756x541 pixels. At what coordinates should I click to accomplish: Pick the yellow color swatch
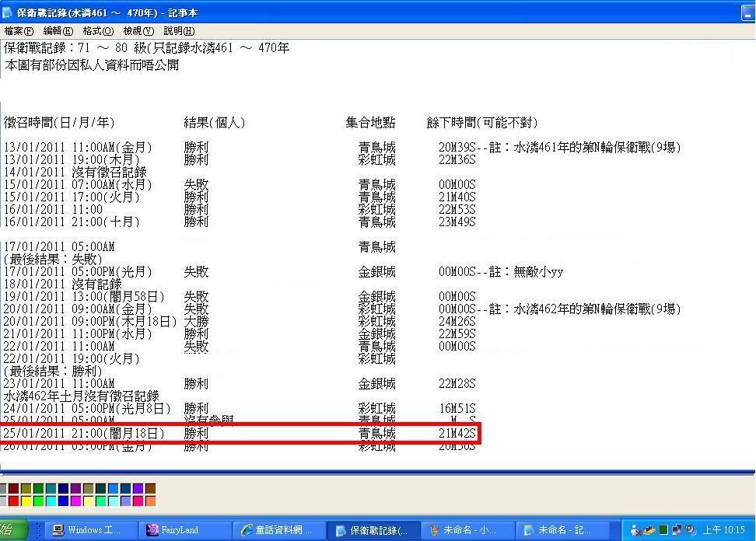coord(26,501)
